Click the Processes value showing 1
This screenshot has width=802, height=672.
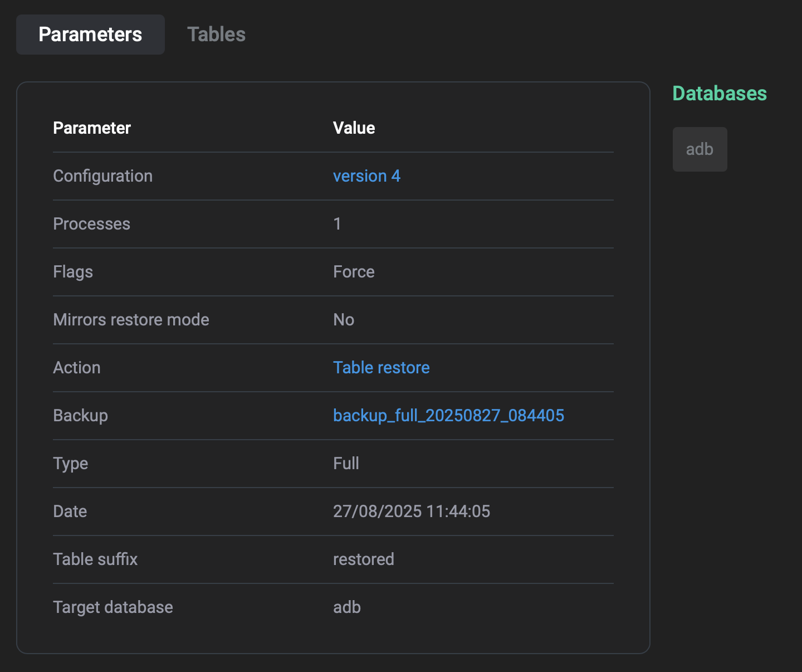tap(337, 224)
